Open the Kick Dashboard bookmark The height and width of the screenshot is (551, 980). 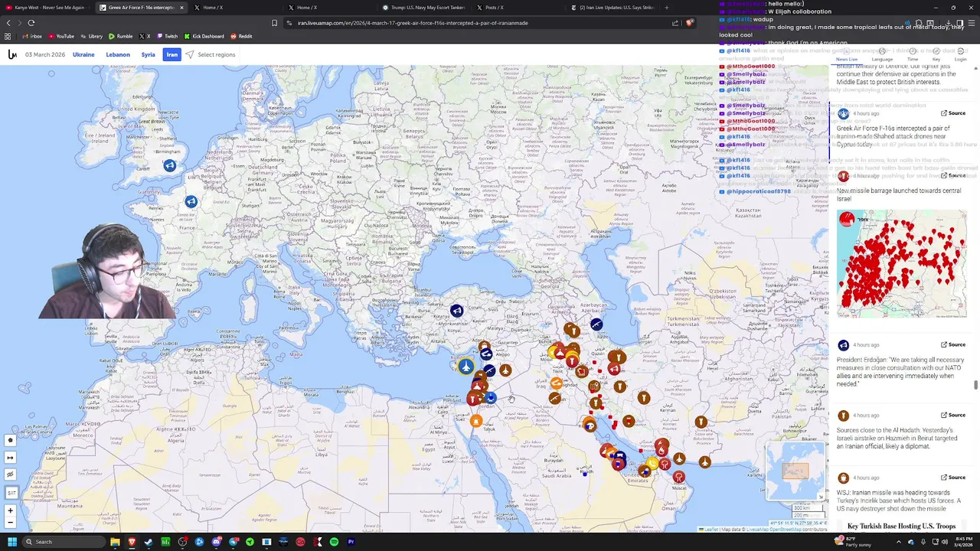tap(204, 36)
